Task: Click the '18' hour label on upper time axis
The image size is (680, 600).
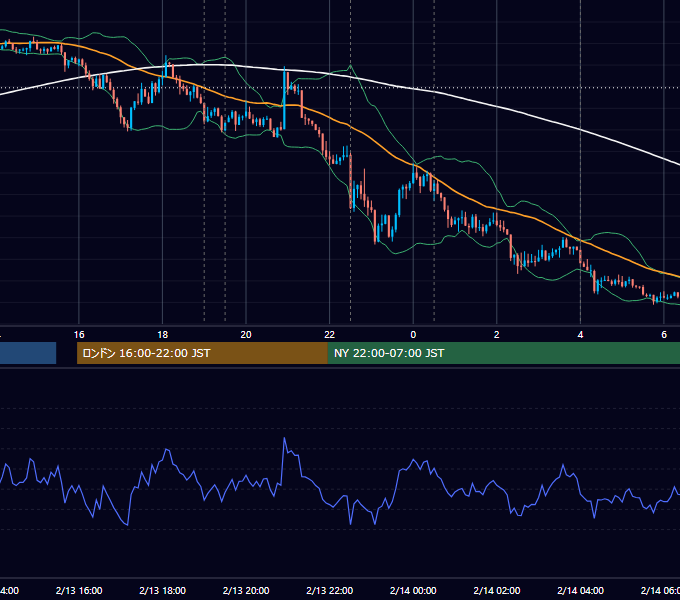Action: coord(163,335)
